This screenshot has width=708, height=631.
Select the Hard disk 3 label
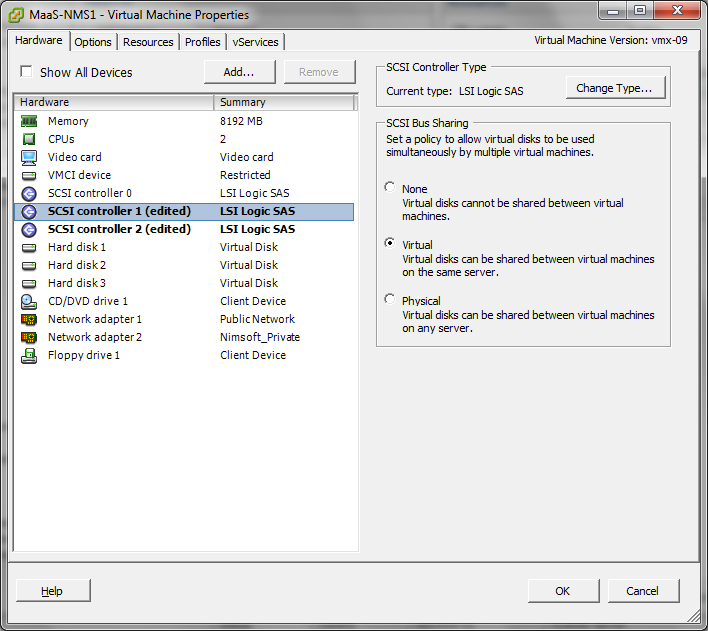(x=77, y=284)
